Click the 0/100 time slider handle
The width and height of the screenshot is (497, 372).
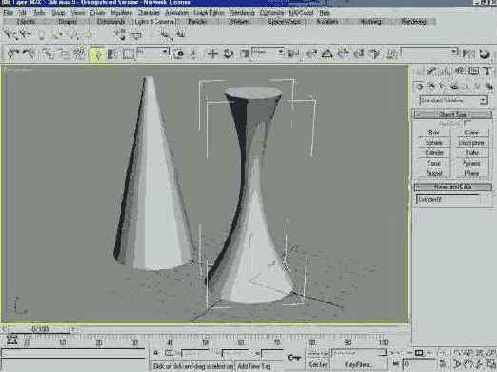[40, 330]
